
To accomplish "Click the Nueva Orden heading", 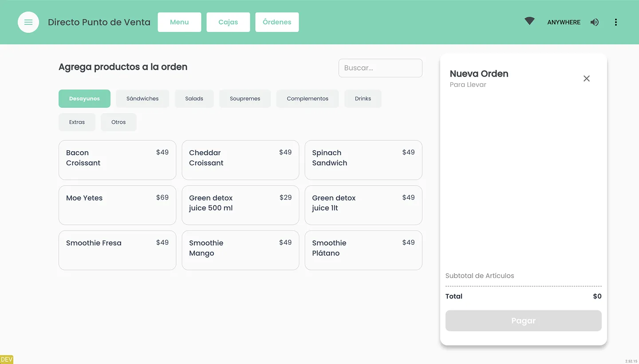I will pyautogui.click(x=479, y=74).
